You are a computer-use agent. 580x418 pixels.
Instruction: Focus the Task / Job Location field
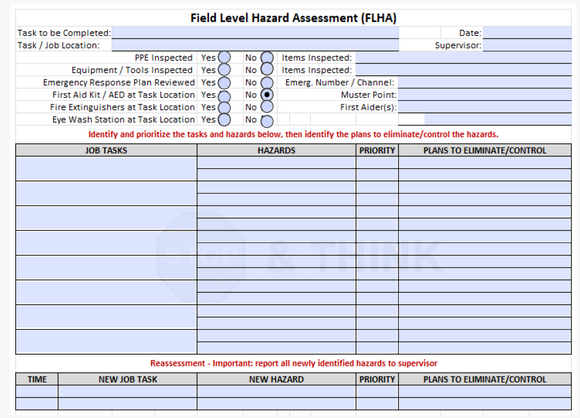255,45
